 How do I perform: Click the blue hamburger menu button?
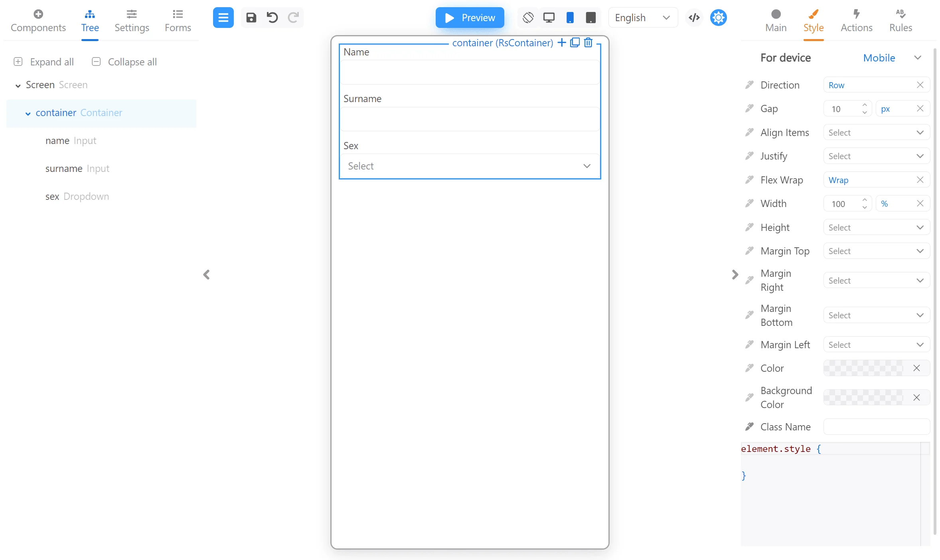point(223,18)
